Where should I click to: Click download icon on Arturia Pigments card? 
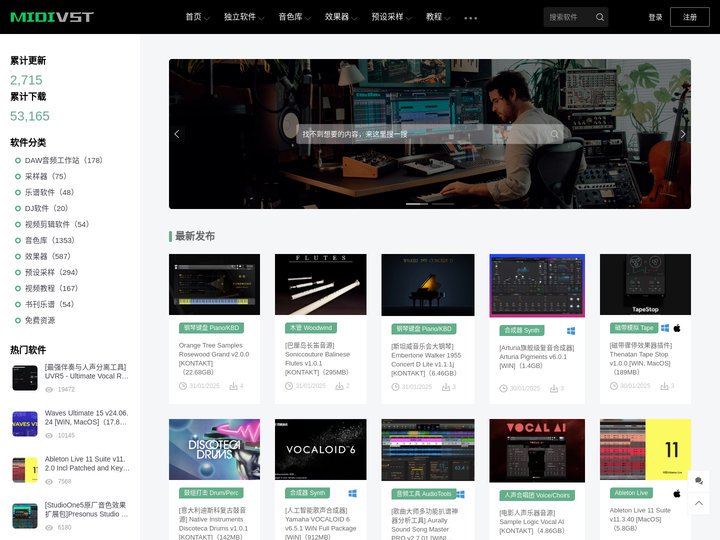(554, 388)
